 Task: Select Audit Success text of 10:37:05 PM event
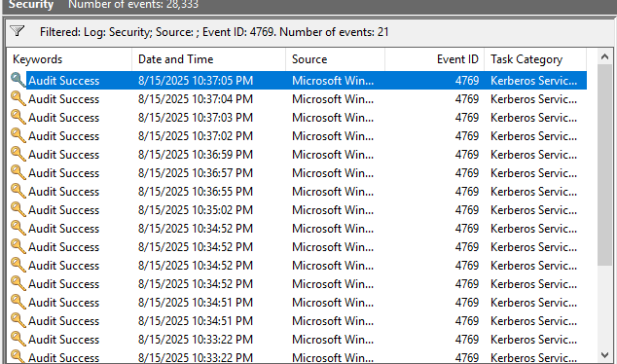64,81
